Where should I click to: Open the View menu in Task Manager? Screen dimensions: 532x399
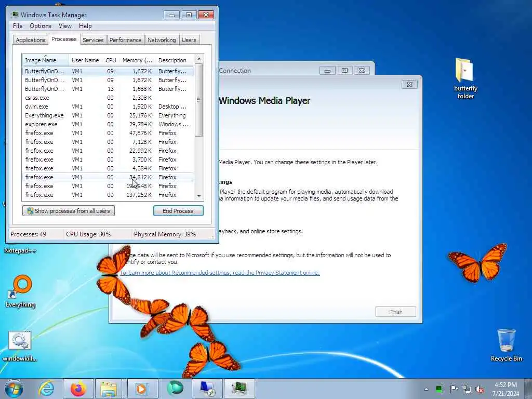pos(65,26)
